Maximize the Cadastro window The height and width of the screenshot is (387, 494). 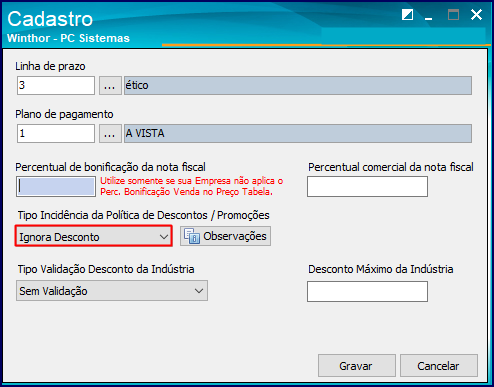(x=453, y=15)
